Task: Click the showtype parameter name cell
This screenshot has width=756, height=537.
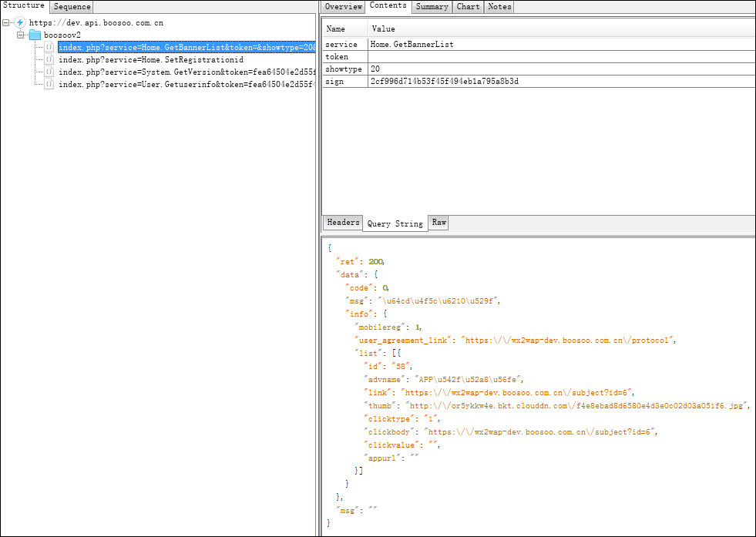Action: (345, 69)
